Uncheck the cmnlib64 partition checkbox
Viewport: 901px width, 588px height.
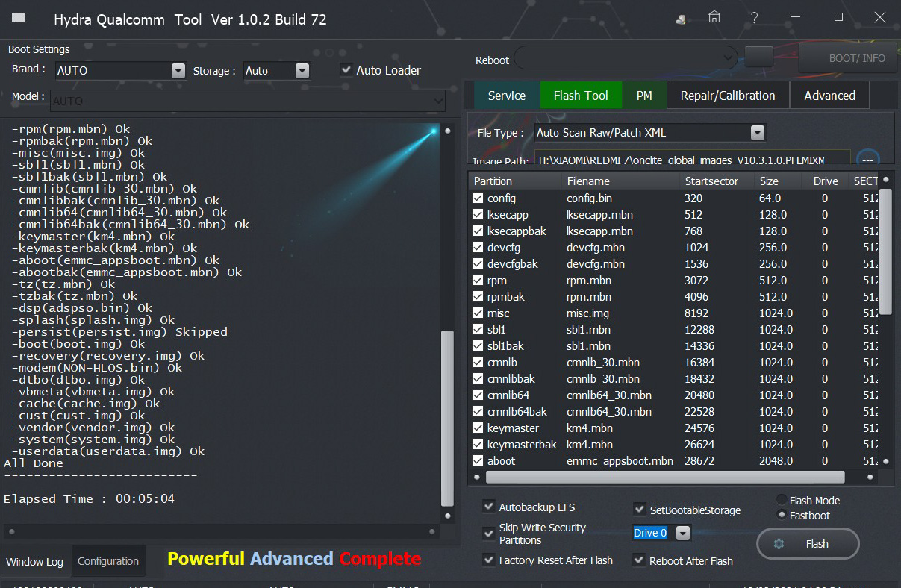478,395
